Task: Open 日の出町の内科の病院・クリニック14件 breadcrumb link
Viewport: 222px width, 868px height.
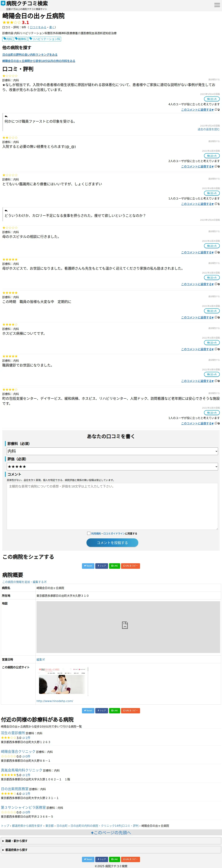Action: tap(105, 826)
